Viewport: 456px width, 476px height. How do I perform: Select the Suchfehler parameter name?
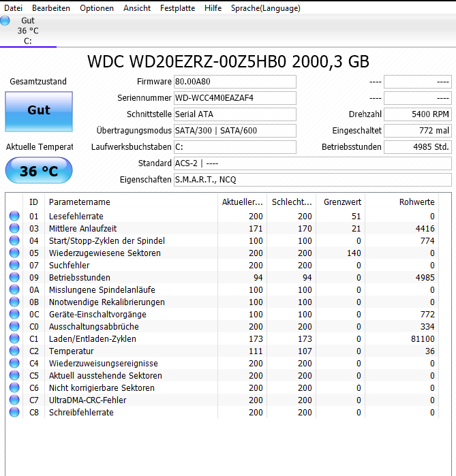(70, 266)
